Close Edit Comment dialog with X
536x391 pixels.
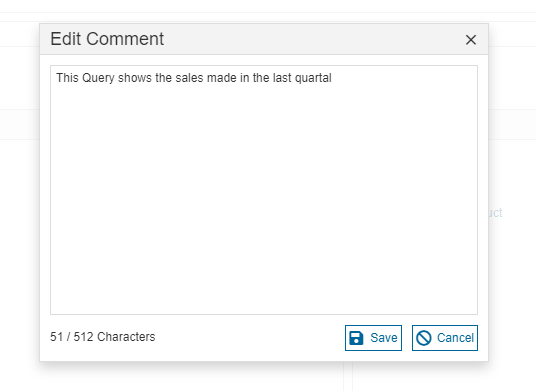[x=471, y=40]
